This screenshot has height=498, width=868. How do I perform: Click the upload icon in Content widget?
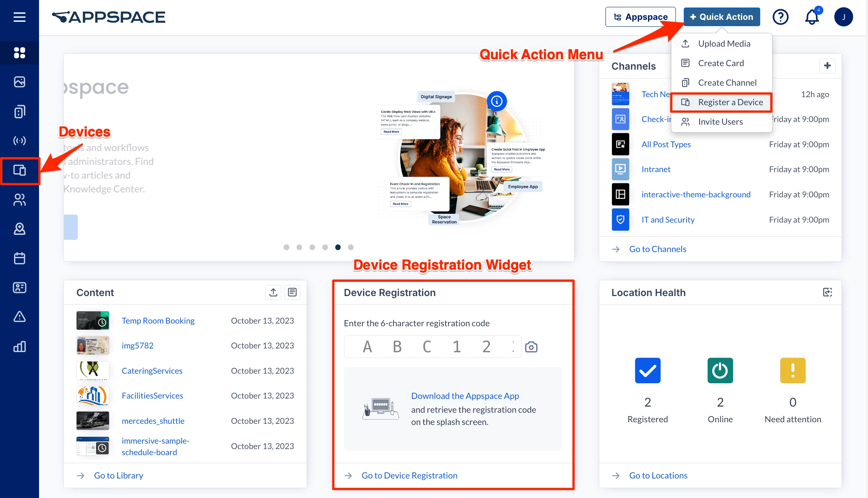[x=273, y=293]
